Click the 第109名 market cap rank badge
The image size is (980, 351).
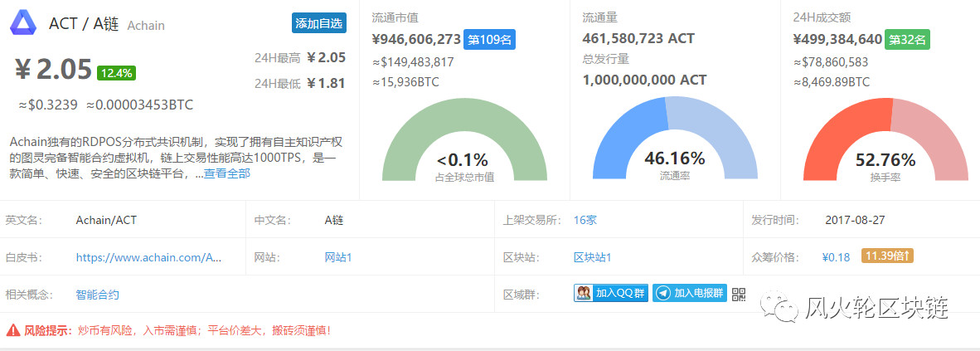point(489,39)
